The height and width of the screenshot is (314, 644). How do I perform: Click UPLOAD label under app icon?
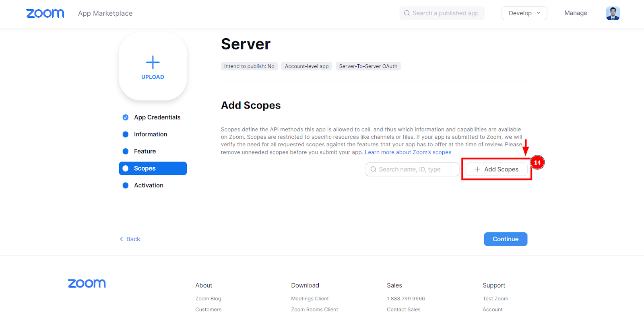tap(153, 77)
